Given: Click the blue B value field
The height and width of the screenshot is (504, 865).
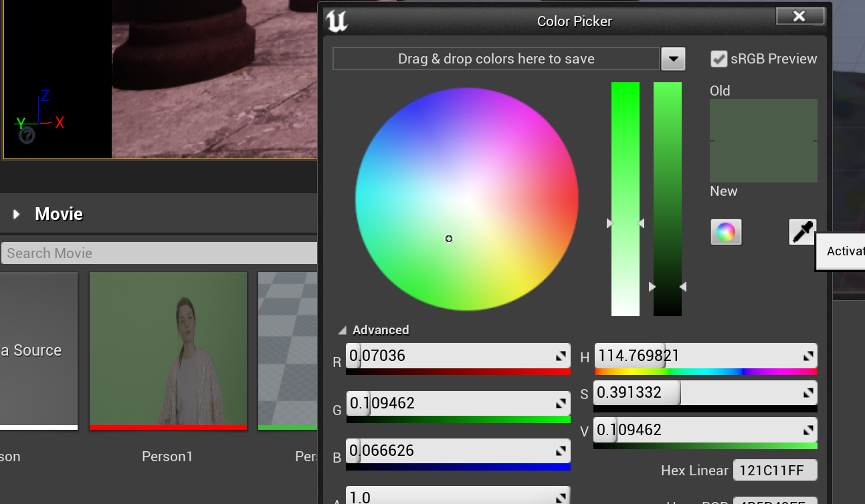Looking at the screenshot, I should 458,451.
